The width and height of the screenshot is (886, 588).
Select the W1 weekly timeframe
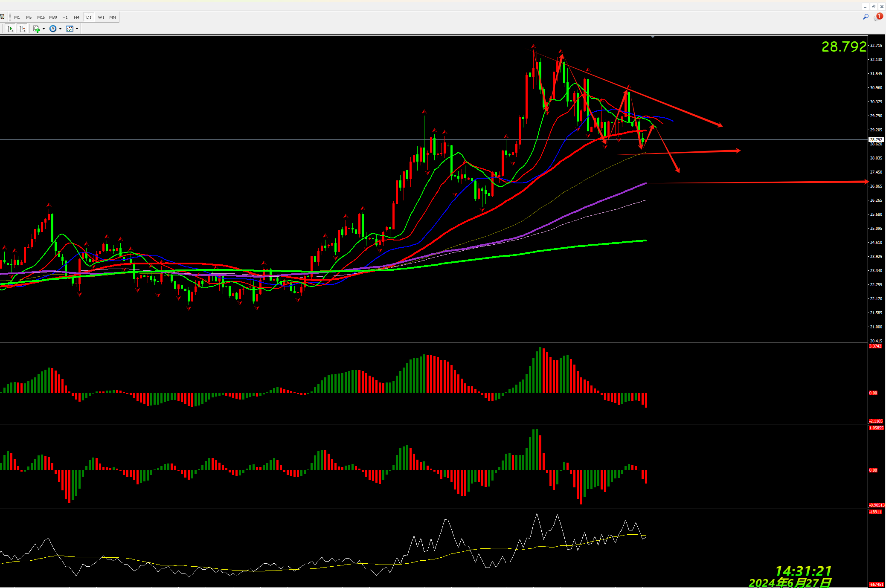[x=101, y=17]
